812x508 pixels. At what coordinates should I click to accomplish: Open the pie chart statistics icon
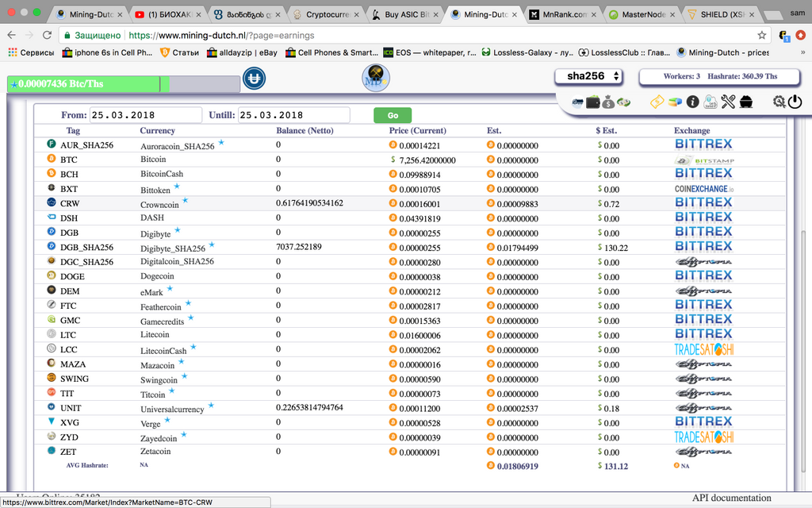click(x=675, y=102)
